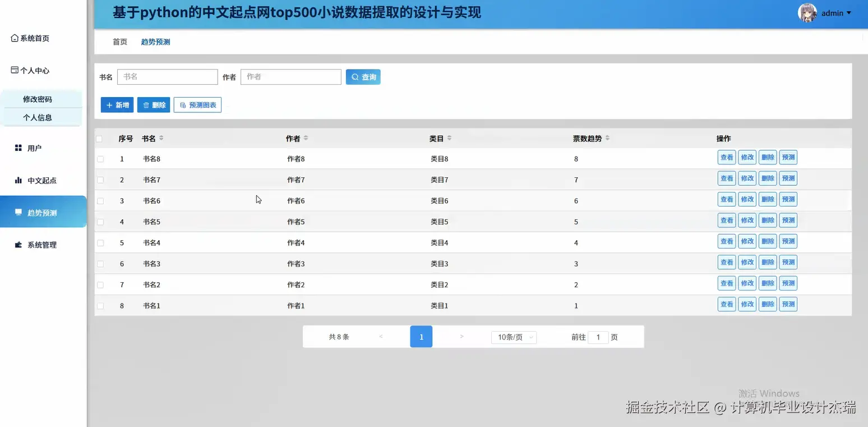This screenshot has width=868, height=427.
Task: Go to previous page arrow
Action: (381, 337)
